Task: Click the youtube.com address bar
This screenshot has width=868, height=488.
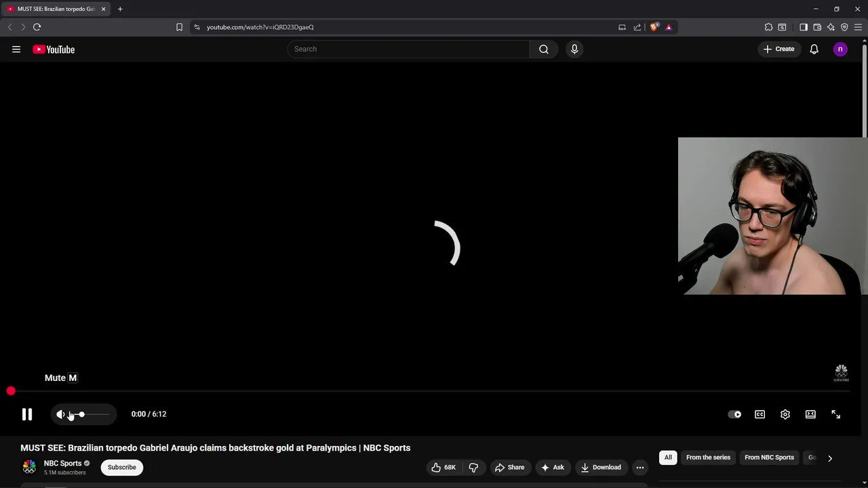Action: 407,27
